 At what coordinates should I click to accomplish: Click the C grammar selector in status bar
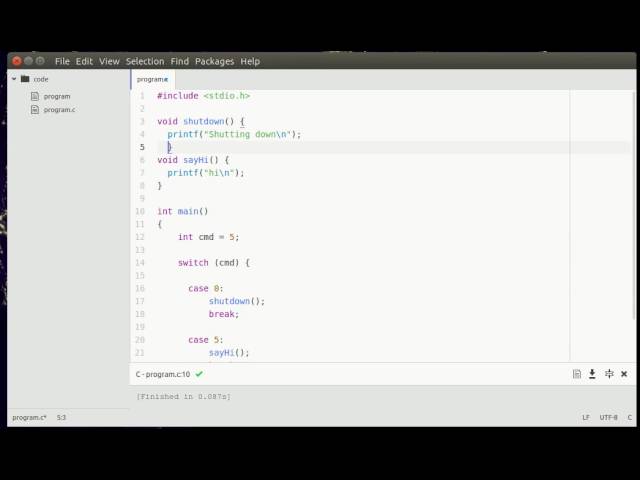pyautogui.click(x=629, y=418)
